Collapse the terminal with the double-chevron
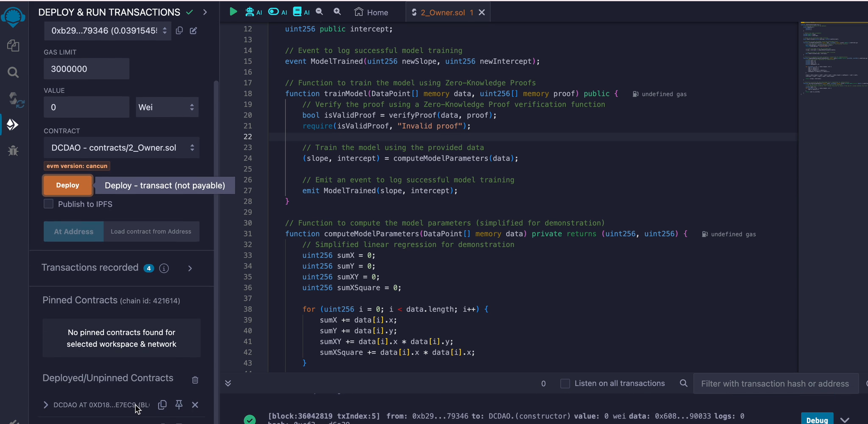This screenshot has height=424, width=868. 228,383
